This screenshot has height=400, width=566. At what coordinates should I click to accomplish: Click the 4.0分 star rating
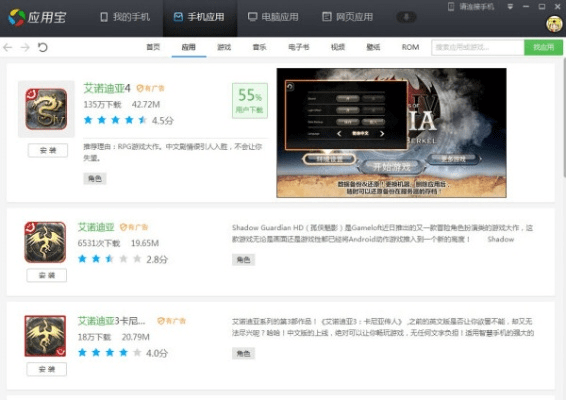click(x=123, y=353)
